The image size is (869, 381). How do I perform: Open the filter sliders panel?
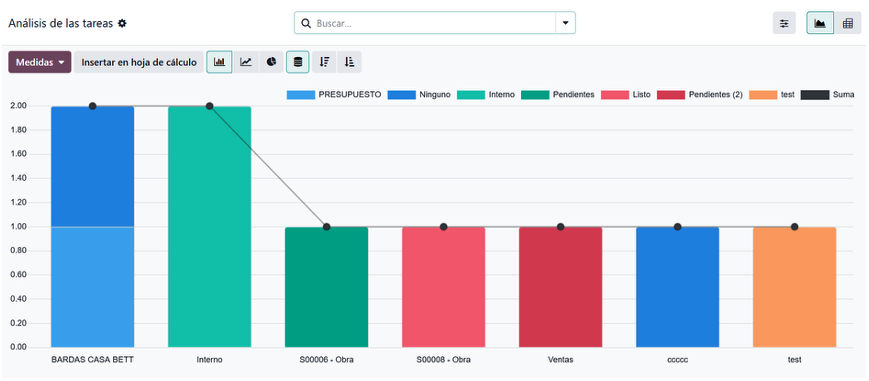pos(784,23)
